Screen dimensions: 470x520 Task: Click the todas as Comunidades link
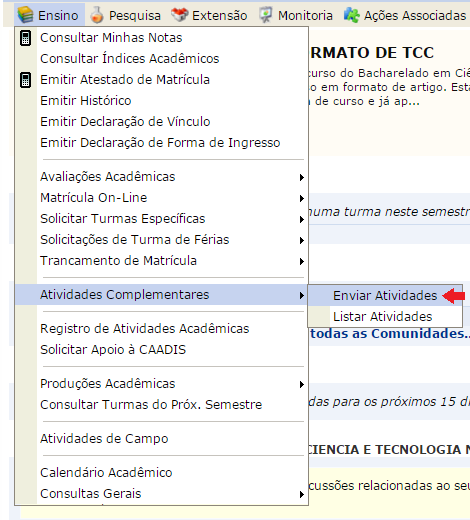pos(390,333)
